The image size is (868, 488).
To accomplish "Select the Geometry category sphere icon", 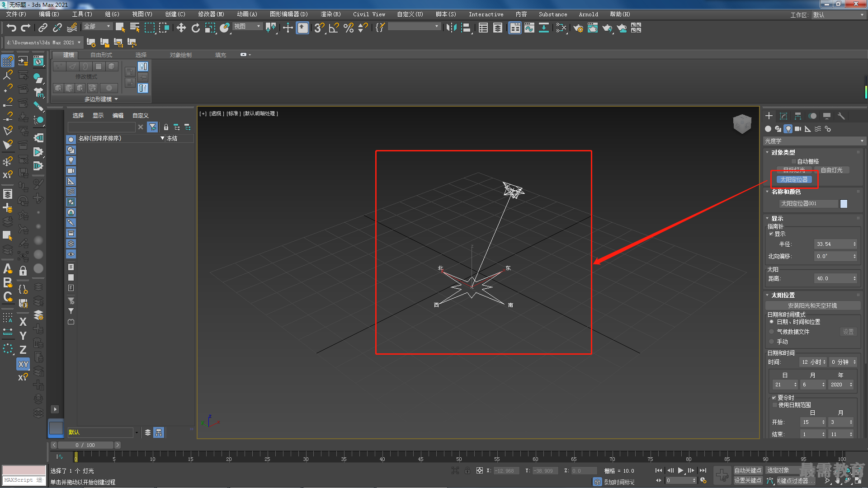I will pyautogui.click(x=768, y=129).
